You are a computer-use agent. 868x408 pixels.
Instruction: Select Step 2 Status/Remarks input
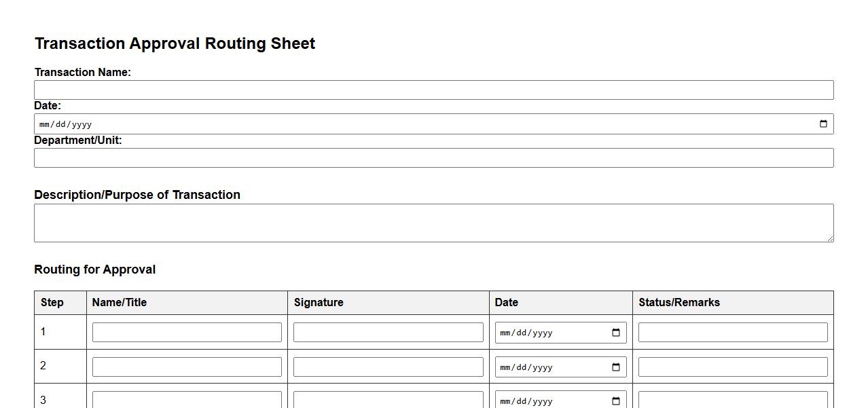click(733, 367)
